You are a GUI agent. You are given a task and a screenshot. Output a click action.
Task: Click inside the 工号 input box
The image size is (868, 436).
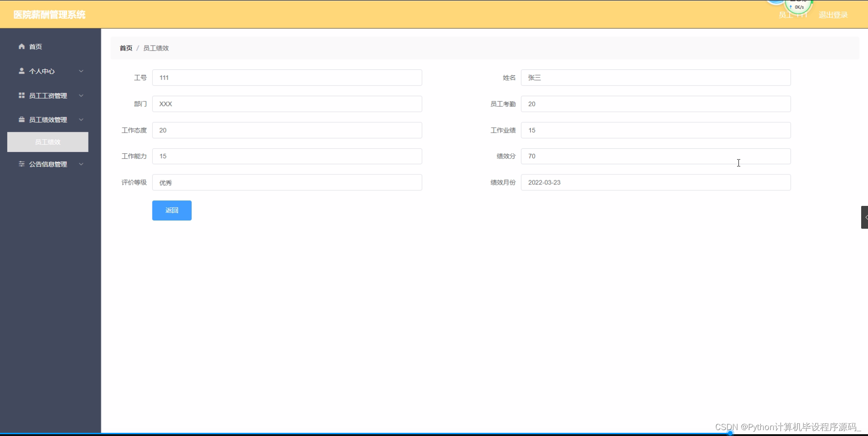(x=287, y=78)
